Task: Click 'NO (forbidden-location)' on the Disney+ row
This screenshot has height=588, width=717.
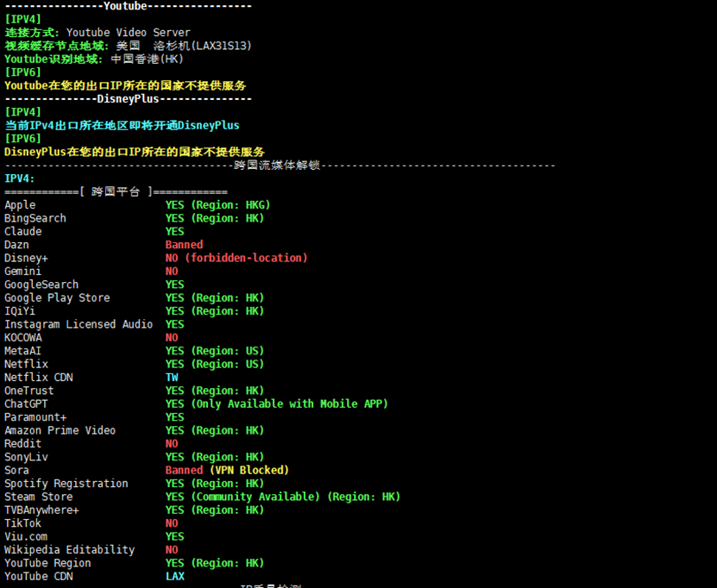Action: [x=236, y=258]
